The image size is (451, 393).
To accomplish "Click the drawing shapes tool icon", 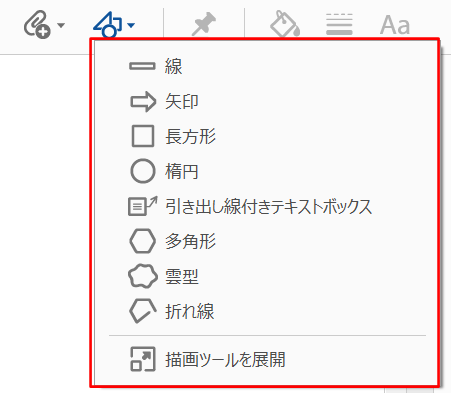I will (107, 24).
